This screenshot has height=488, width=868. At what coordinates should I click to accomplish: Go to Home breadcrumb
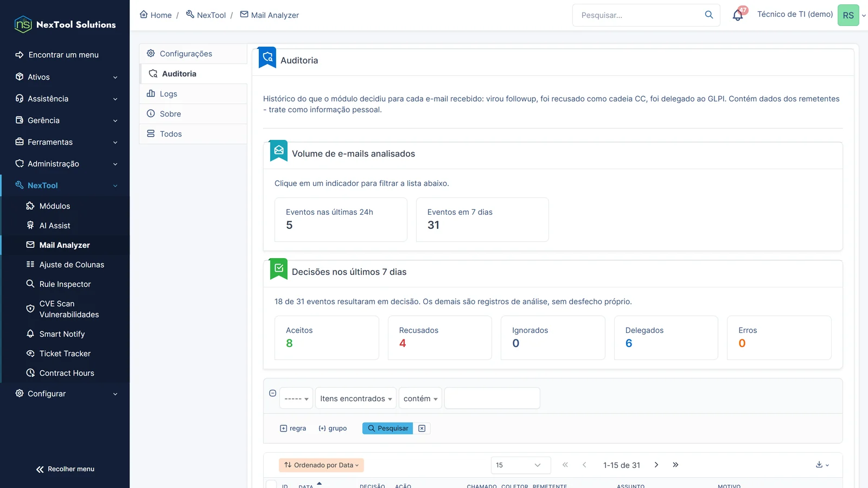point(156,15)
